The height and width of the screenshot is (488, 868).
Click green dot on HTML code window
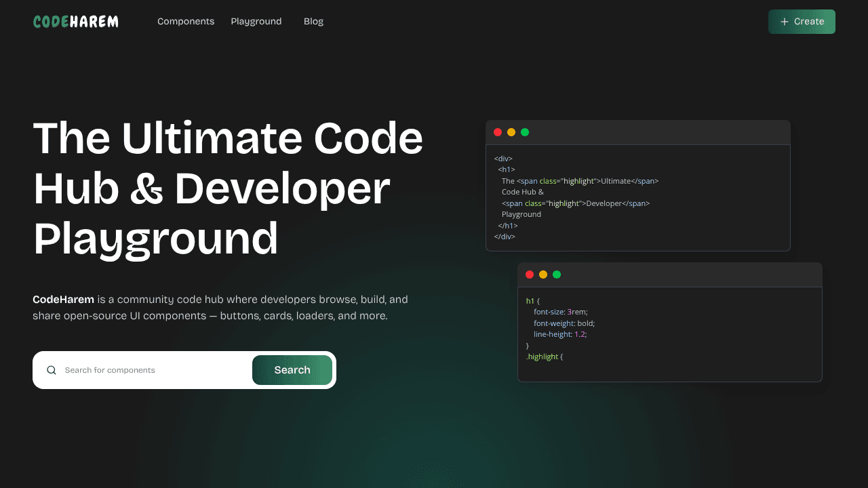point(525,132)
